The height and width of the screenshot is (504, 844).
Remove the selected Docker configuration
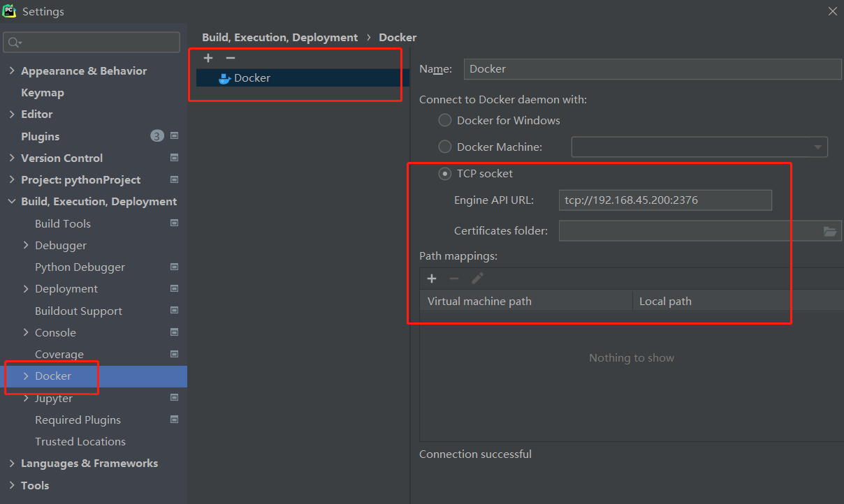(x=231, y=58)
